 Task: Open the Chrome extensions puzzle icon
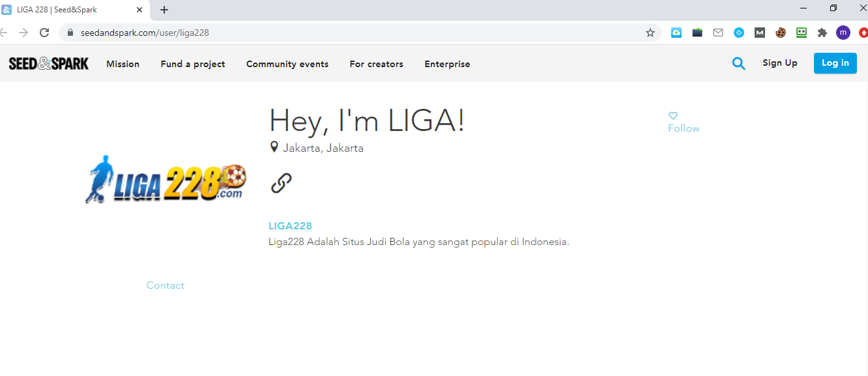point(822,33)
